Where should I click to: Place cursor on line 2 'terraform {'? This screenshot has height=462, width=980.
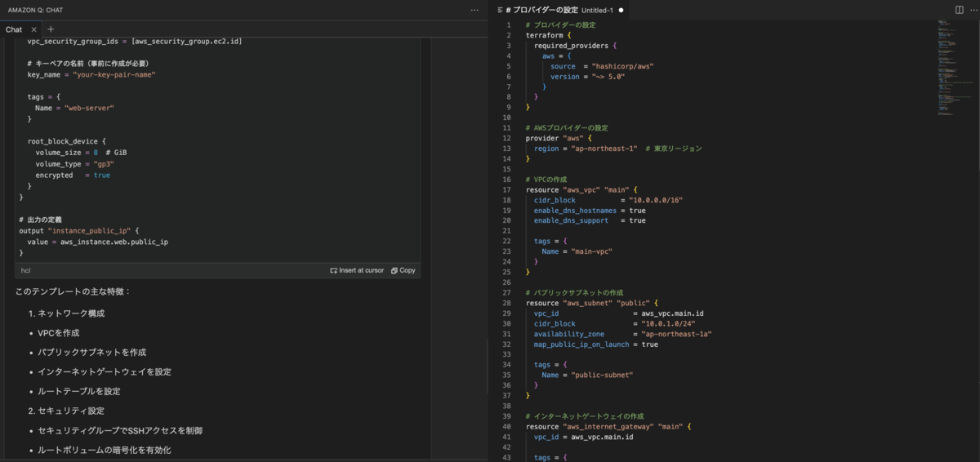(548, 35)
